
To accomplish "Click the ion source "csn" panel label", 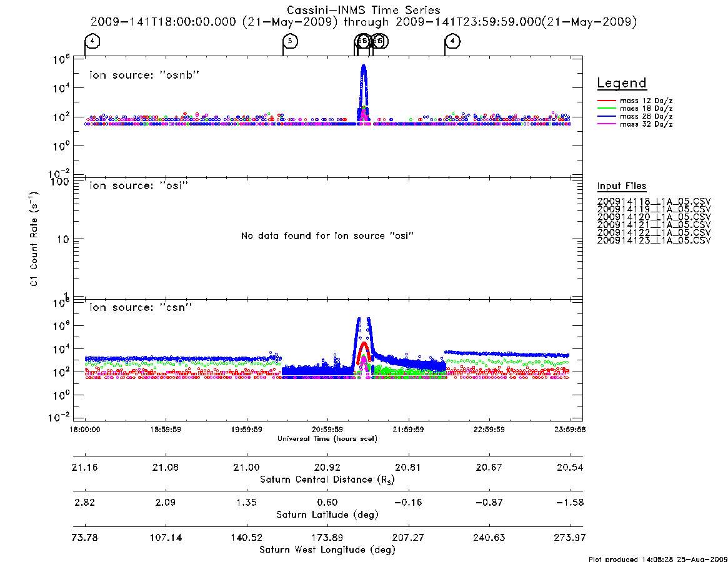I will [x=141, y=307].
